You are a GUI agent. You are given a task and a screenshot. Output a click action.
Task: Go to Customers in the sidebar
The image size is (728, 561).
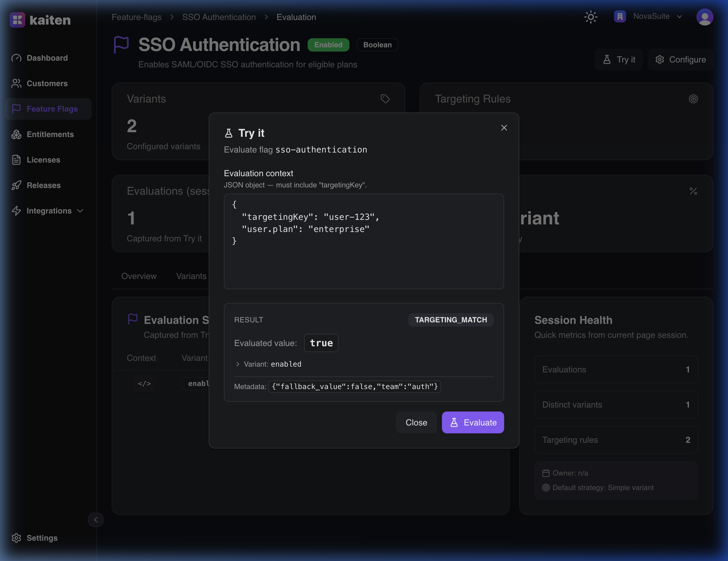coord(47,83)
